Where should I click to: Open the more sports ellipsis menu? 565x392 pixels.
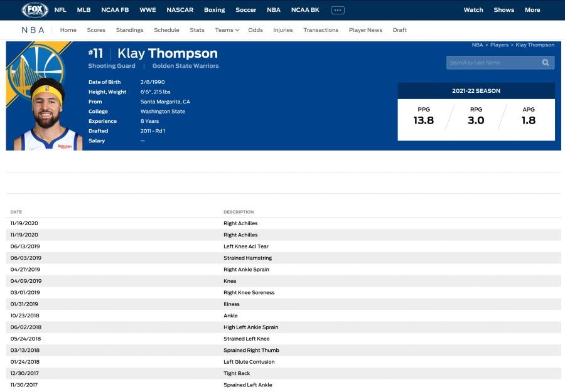(x=338, y=10)
